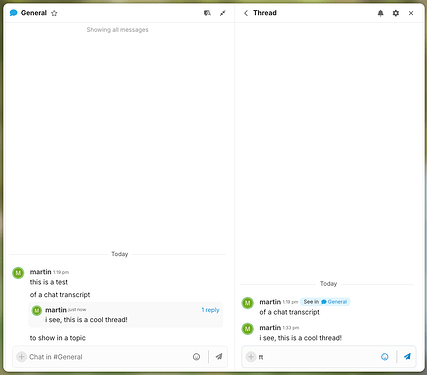427x375 pixels.
Task: Click 'Showing all messages' label
Action: [117, 30]
